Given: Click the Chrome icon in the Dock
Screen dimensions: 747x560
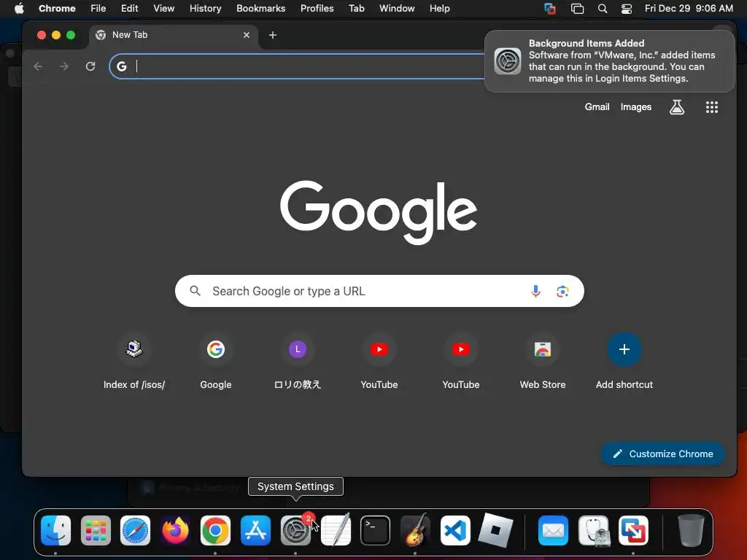Looking at the screenshot, I should pyautogui.click(x=215, y=530).
